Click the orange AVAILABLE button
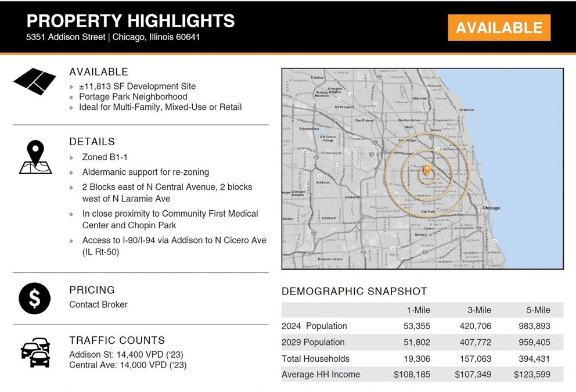576x392 pixels. click(x=499, y=27)
